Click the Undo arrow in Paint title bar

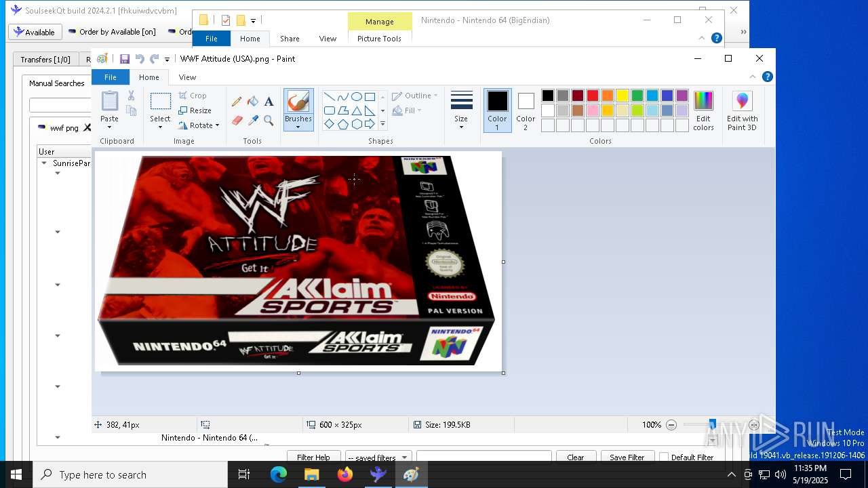(x=140, y=59)
